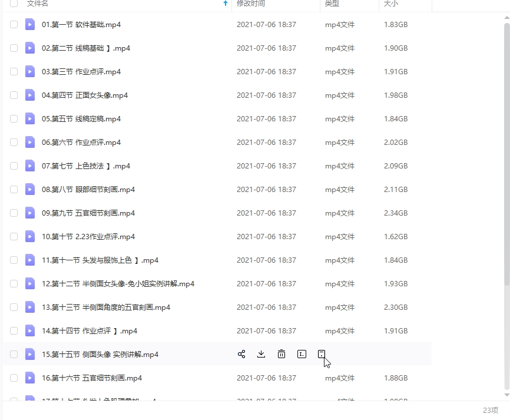This screenshot has height=420, width=510.
Task: Open file 13.第十三节 半侧面角度的五官刻画.mp4
Action: coord(106,307)
